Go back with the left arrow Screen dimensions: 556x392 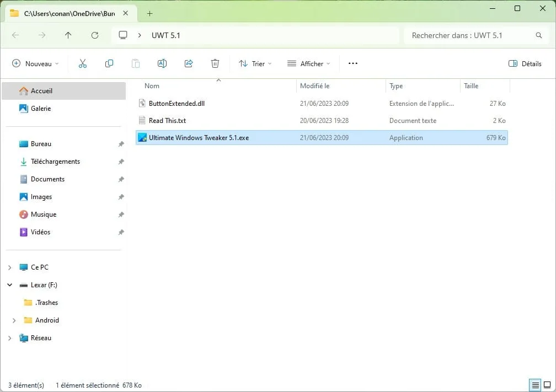tap(15, 35)
